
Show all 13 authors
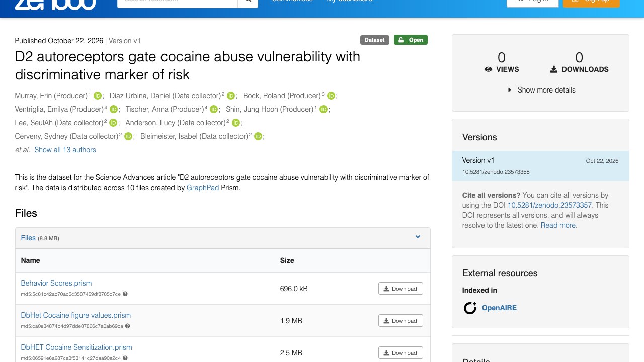[x=65, y=150]
